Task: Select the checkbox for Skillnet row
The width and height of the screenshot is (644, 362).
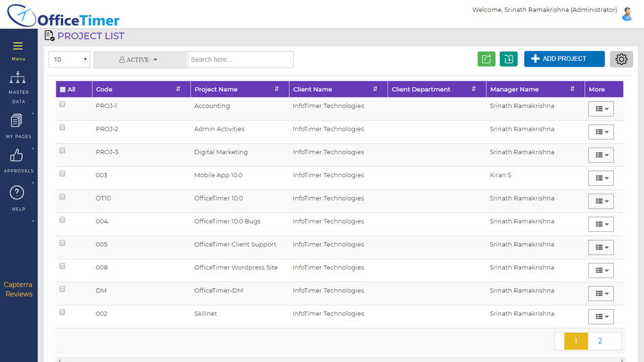Action: click(x=62, y=312)
